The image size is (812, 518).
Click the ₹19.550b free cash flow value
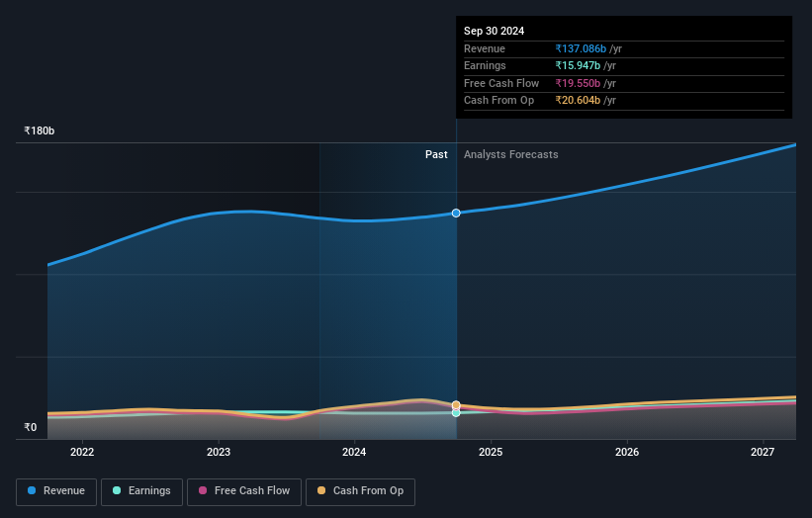click(x=578, y=83)
